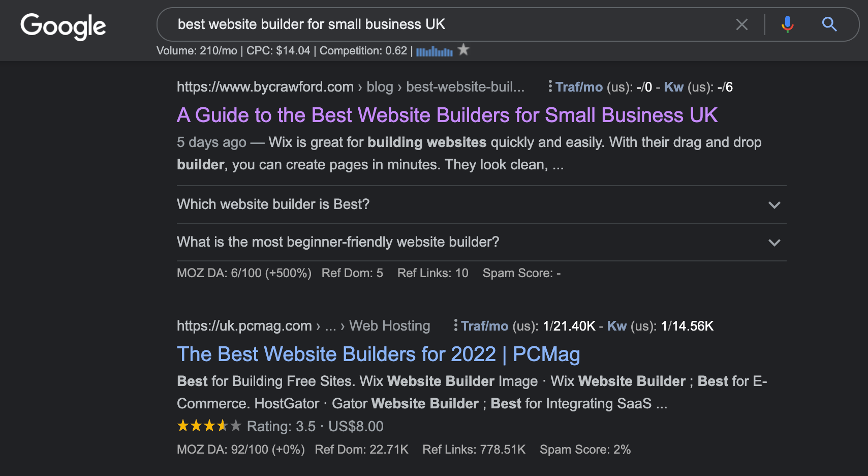
Task: Click 'Spam Score: -' metric
Action: click(x=521, y=273)
